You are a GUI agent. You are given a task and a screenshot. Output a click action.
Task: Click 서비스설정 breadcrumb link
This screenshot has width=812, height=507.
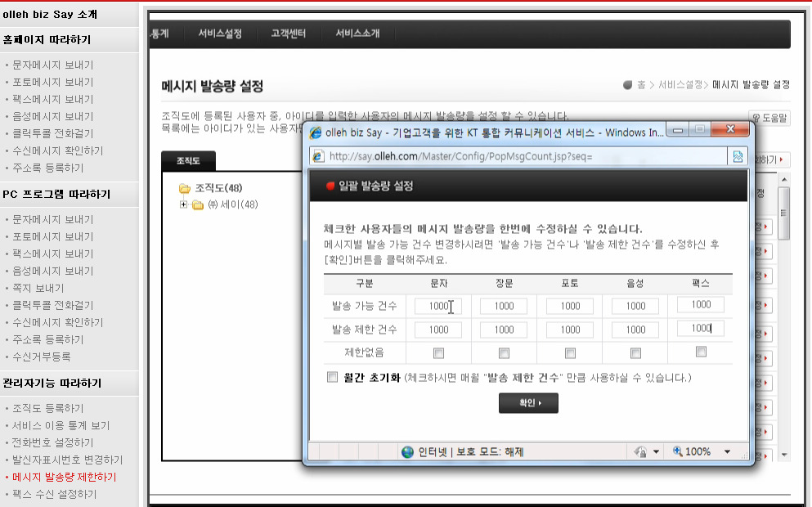tap(680, 84)
